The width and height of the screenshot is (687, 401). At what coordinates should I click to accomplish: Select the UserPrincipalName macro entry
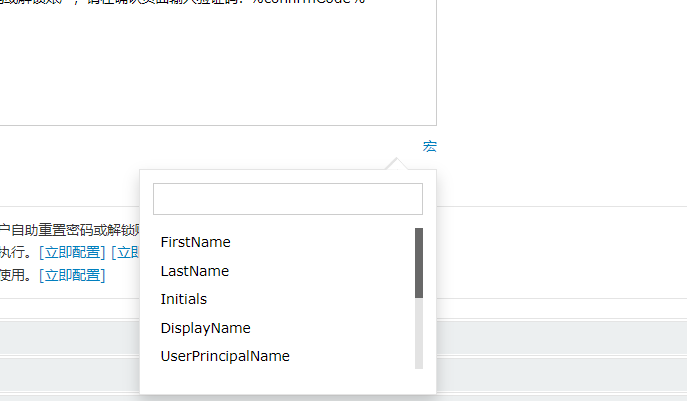[225, 356]
